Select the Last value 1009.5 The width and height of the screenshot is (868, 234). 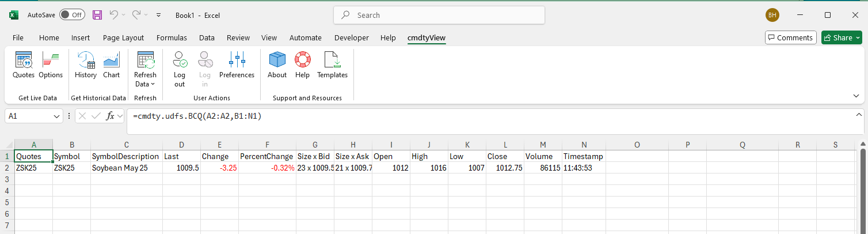[181, 168]
